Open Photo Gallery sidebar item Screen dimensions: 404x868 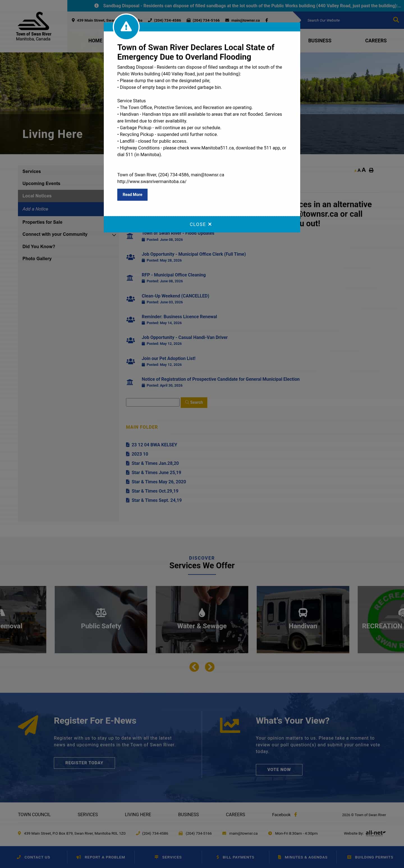pos(37,258)
